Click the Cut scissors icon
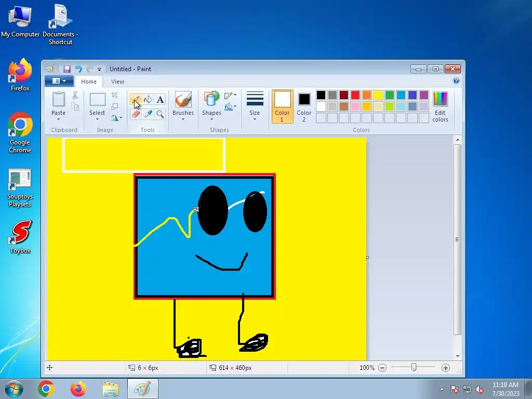 75,95
